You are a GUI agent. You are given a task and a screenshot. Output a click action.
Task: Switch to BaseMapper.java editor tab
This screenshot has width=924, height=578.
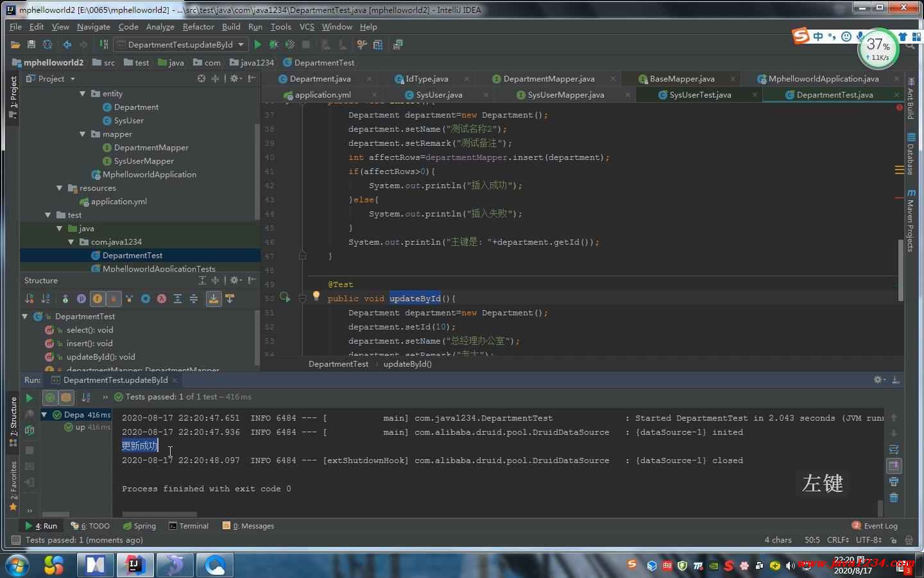tap(682, 79)
